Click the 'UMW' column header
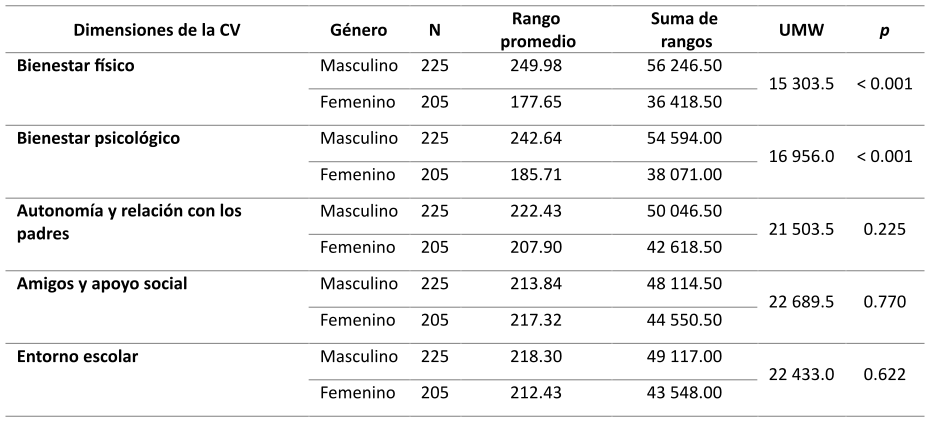The height and width of the screenshot is (421, 929). click(x=800, y=30)
